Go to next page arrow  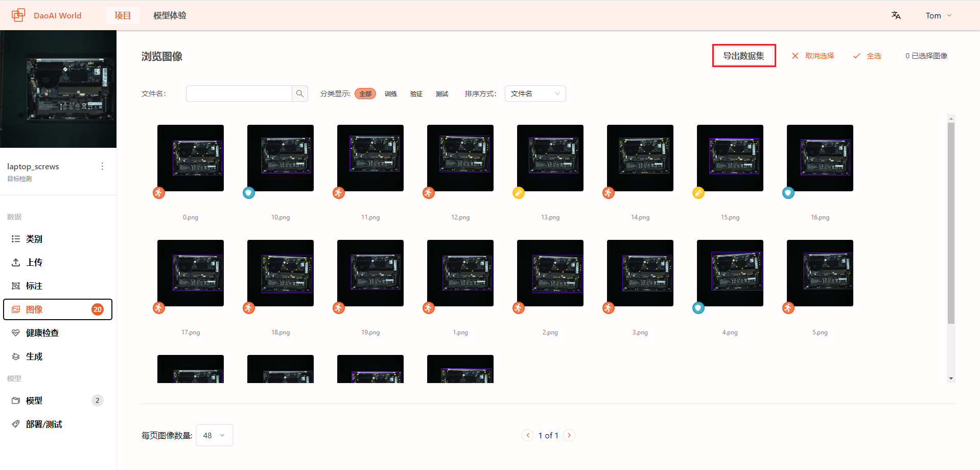569,435
